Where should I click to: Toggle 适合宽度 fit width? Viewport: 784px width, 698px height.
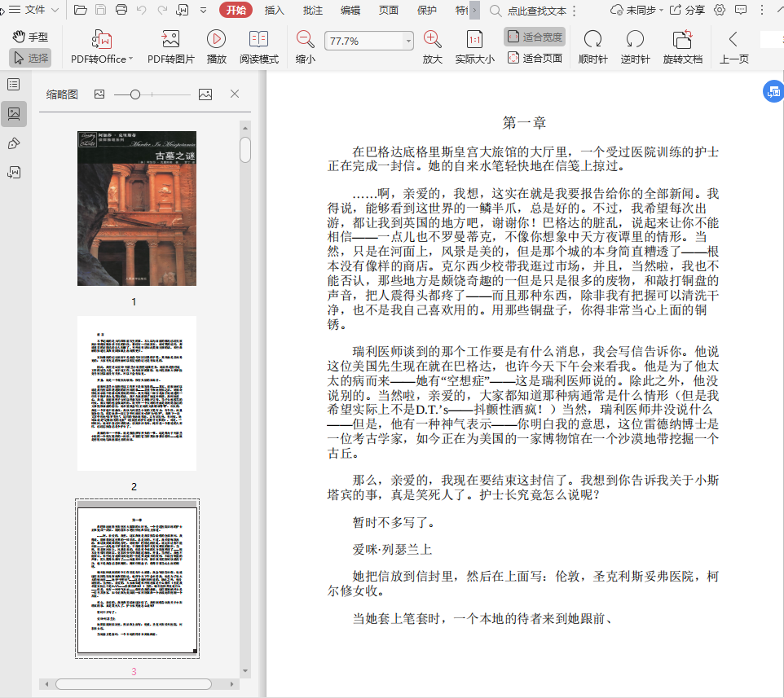(x=535, y=37)
